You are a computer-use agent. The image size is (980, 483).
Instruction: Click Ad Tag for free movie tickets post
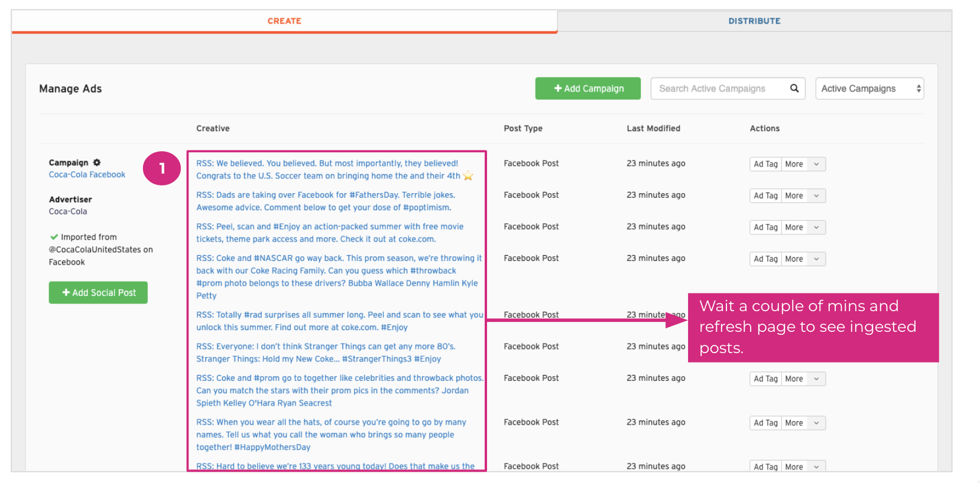pyautogui.click(x=765, y=227)
